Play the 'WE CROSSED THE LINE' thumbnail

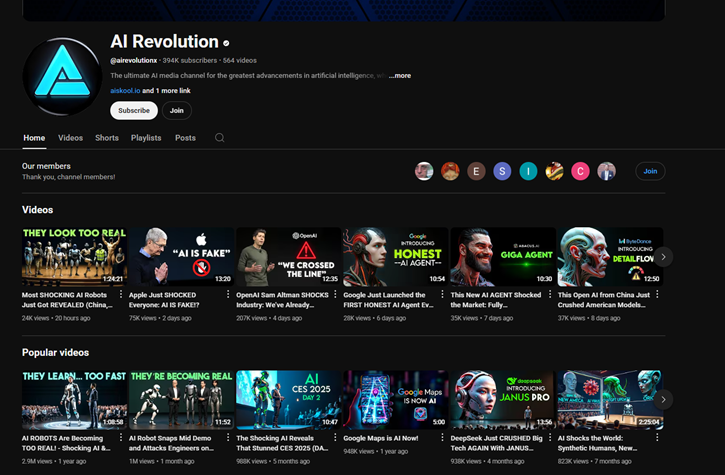(x=289, y=257)
